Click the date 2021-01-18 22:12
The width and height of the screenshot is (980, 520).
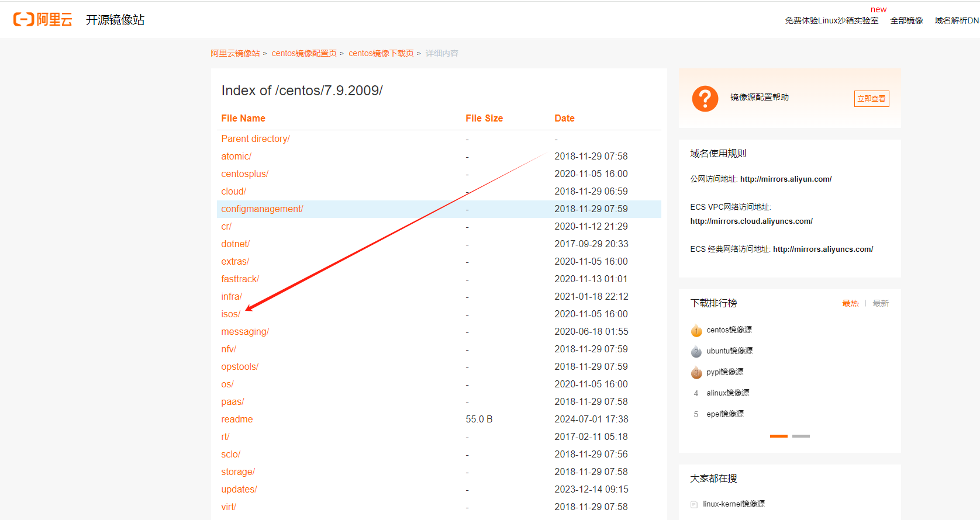pos(591,296)
